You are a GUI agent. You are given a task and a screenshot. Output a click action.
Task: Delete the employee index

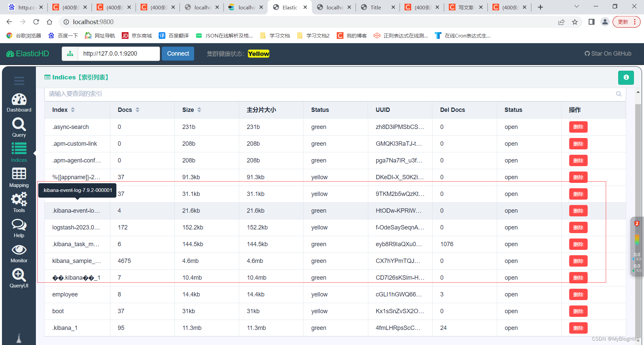coord(578,294)
